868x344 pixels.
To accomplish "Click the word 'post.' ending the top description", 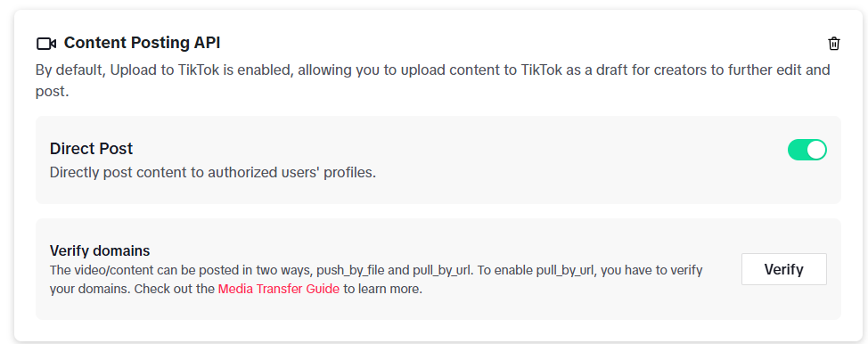I will [52, 92].
